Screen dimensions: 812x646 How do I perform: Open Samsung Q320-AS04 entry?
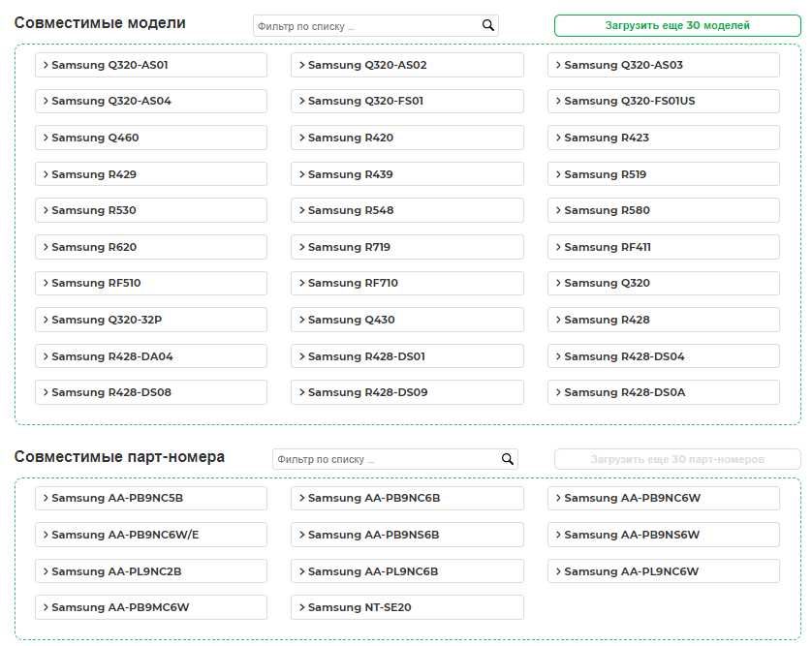151,101
